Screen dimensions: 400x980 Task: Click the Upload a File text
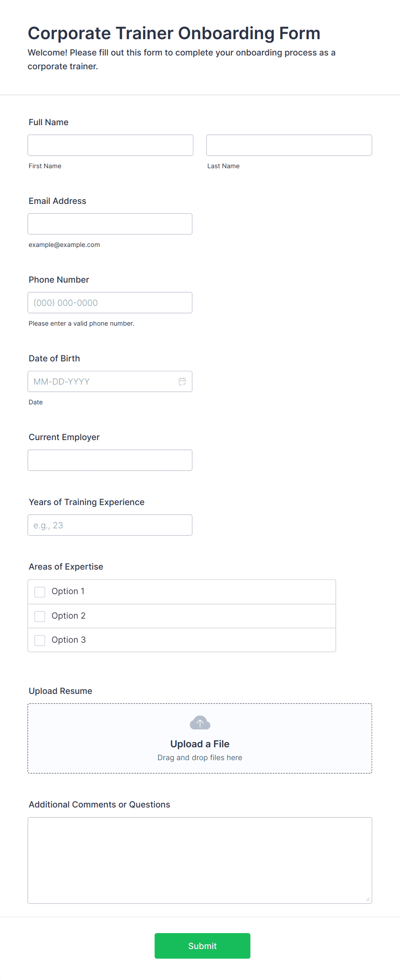(x=200, y=744)
